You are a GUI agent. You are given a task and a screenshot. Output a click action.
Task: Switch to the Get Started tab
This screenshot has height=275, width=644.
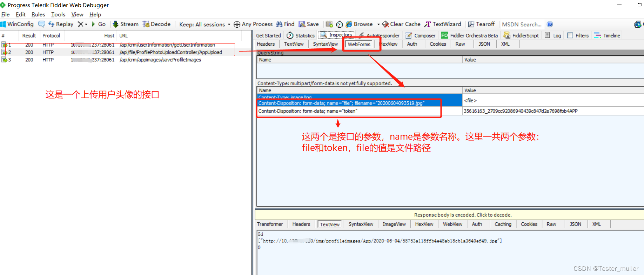[268, 35]
